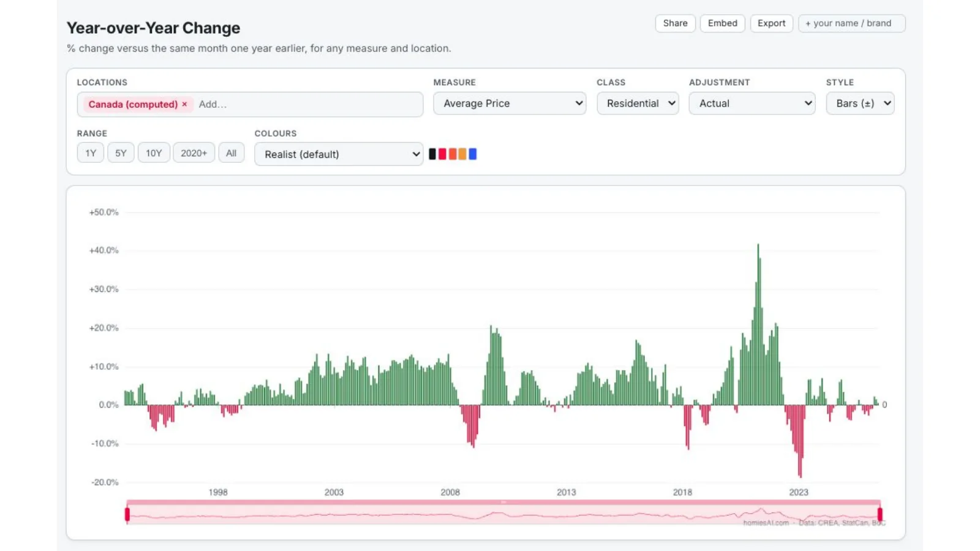This screenshot has width=980, height=551.
Task: Click the red colour swatch
Action: (442, 154)
